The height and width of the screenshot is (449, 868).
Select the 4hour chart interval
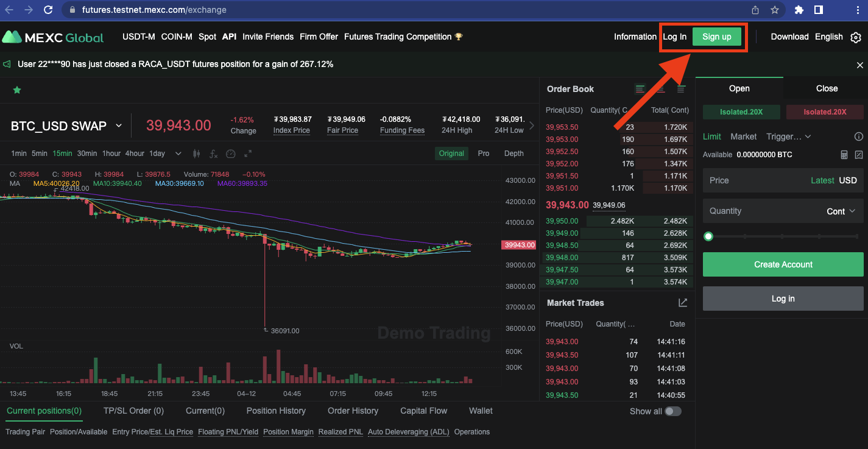pos(135,154)
